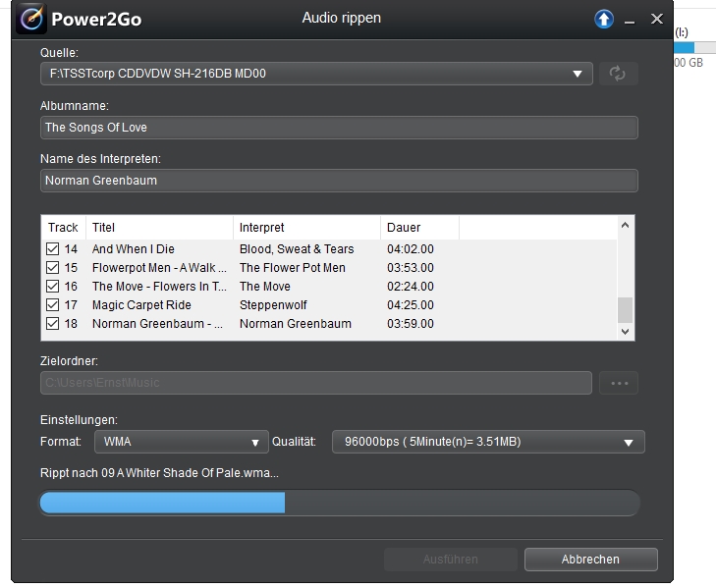The width and height of the screenshot is (716, 588).
Task: Select the title And When I Die
Action: (134, 249)
